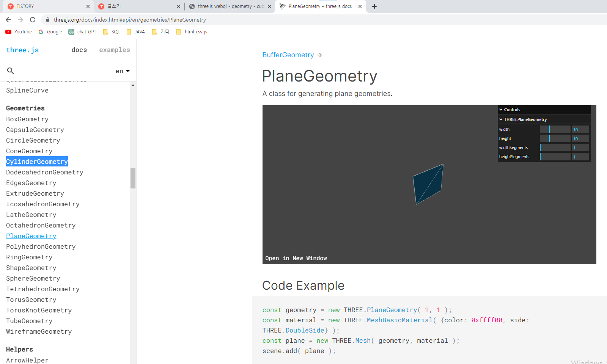Open the highlighted CylinderGeometry entry
The image size is (607, 364).
click(37, 162)
